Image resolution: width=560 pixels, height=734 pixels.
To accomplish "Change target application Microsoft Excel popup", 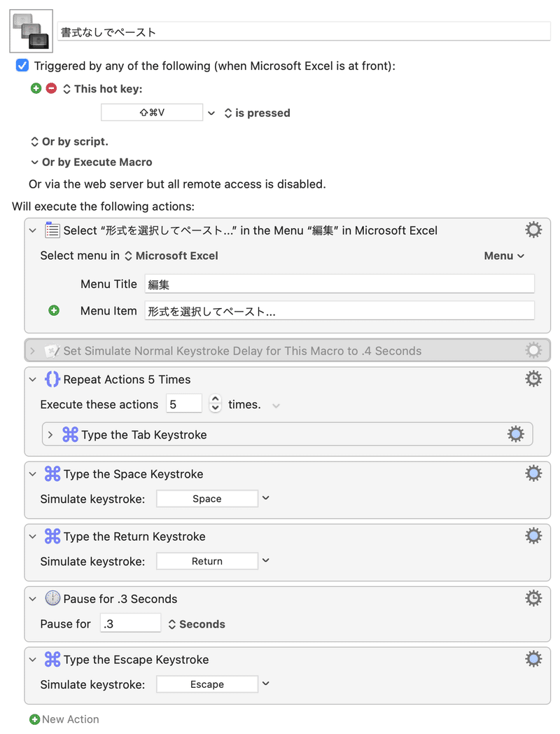I will tap(171, 256).
